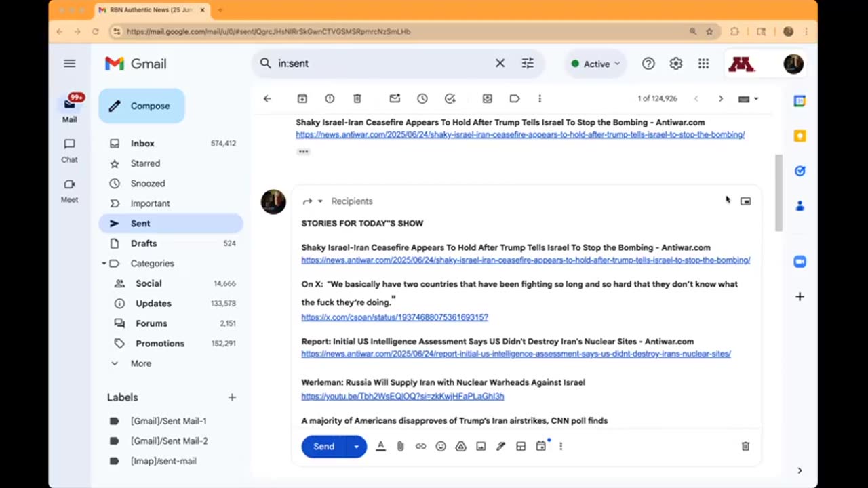This screenshot has width=868, height=488.
Task: Click the Compose button
Action: click(x=141, y=106)
